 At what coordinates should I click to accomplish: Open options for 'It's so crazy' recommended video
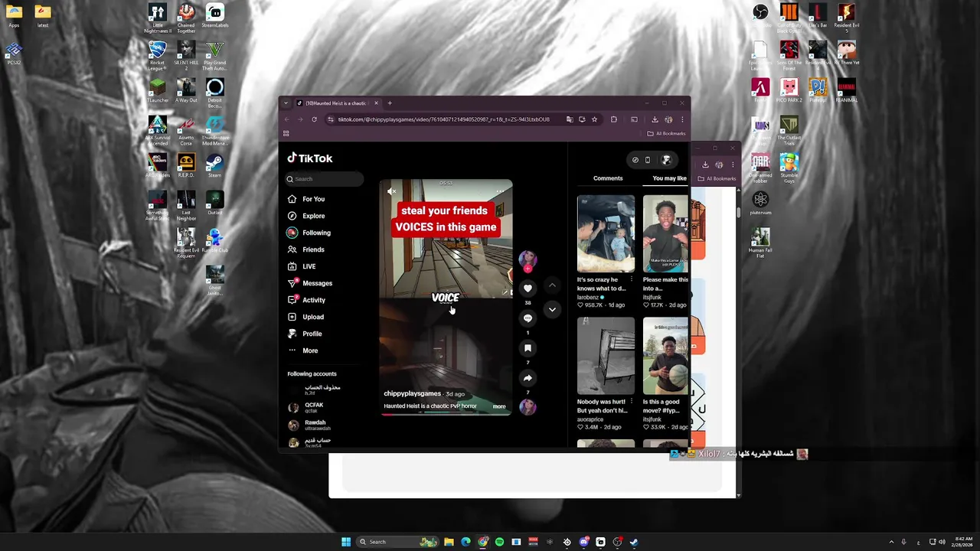(632, 279)
